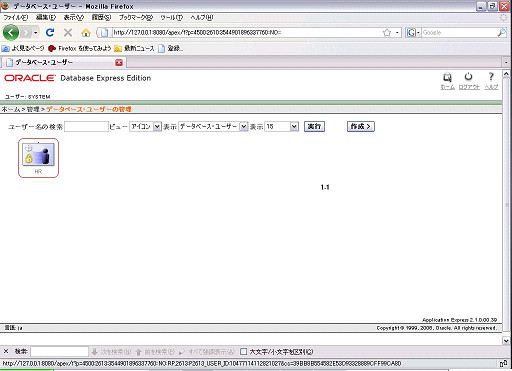Open the 表示 menu
512x371 pixels.
(74, 17)
